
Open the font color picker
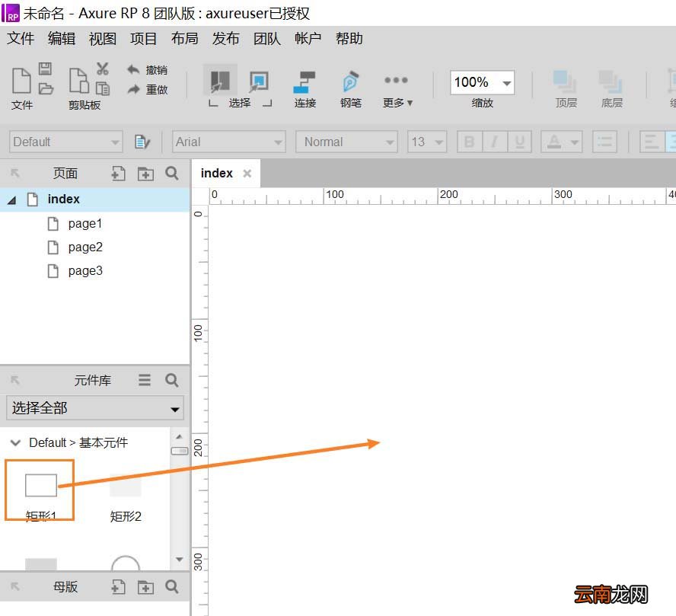click(562, 142)
